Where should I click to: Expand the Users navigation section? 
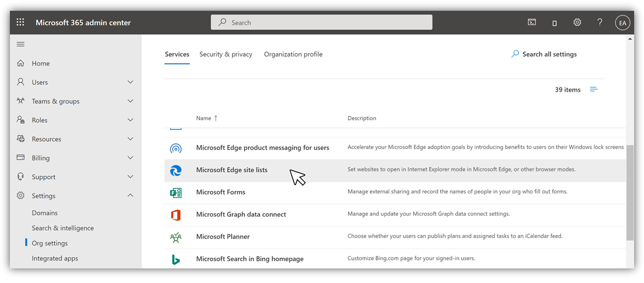[130, 82]
